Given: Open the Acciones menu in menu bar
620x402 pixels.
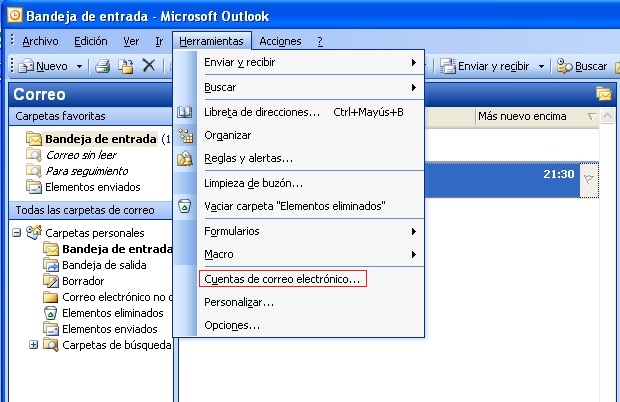Looking at the screenshot, I should pyautogui.click(x=279, y=41).
